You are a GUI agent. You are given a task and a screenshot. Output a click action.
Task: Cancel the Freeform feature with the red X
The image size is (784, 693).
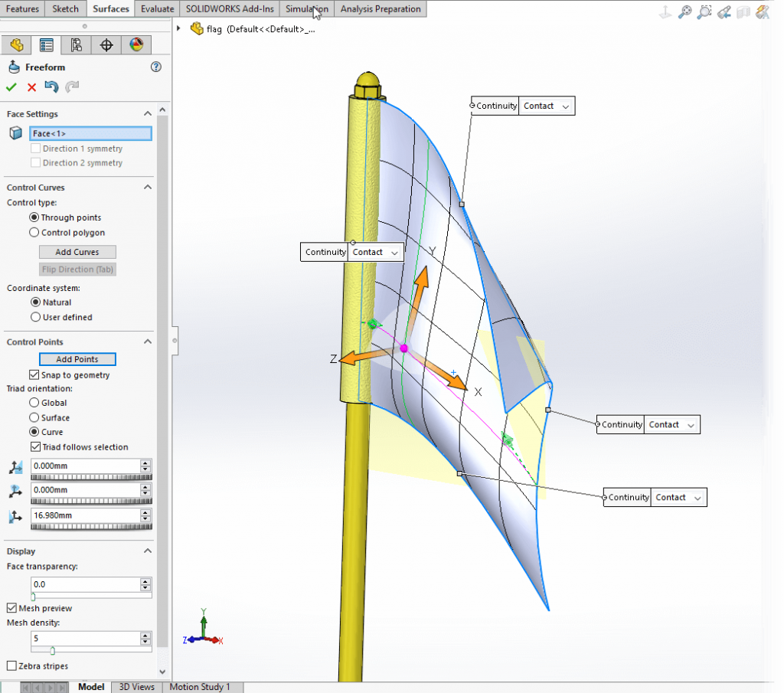[x=30, y=87]
